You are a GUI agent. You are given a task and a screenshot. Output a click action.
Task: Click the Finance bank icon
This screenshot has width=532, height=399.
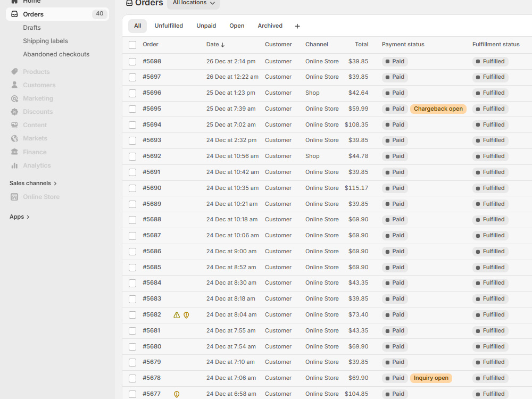click(x=14, y=152)
